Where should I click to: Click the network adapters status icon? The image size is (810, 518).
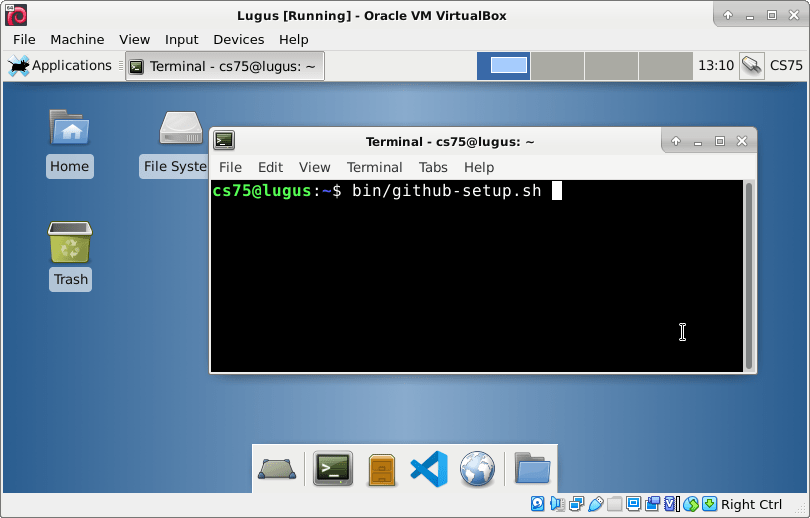pos(577,504)
